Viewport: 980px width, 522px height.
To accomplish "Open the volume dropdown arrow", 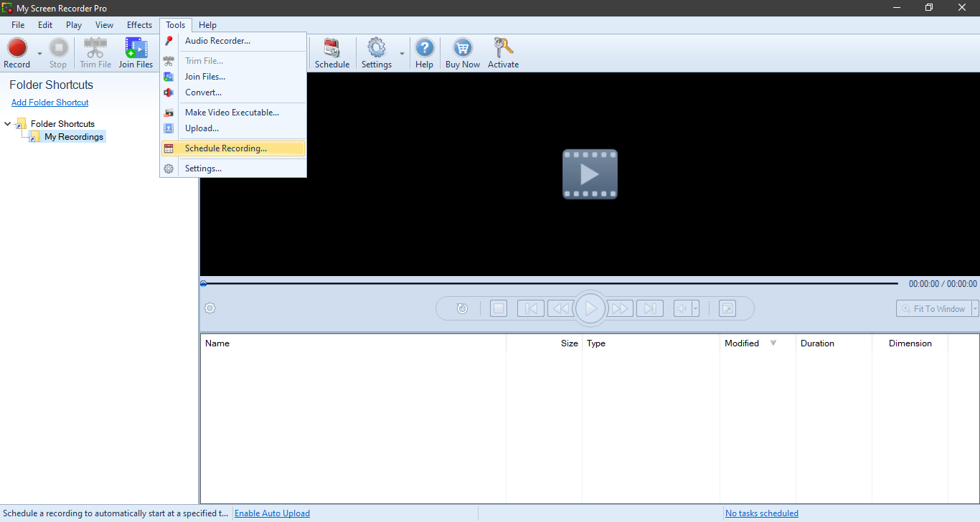I will tap(695, 309).
